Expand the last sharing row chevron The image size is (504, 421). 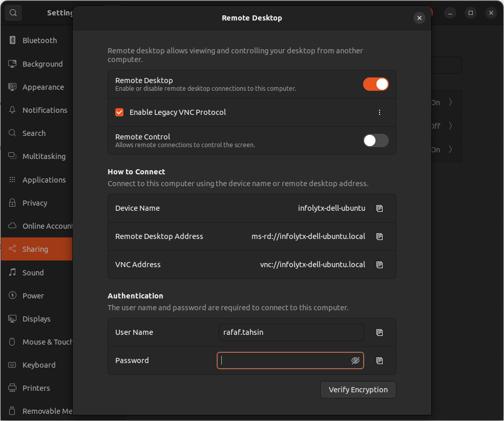coord(450,150)
